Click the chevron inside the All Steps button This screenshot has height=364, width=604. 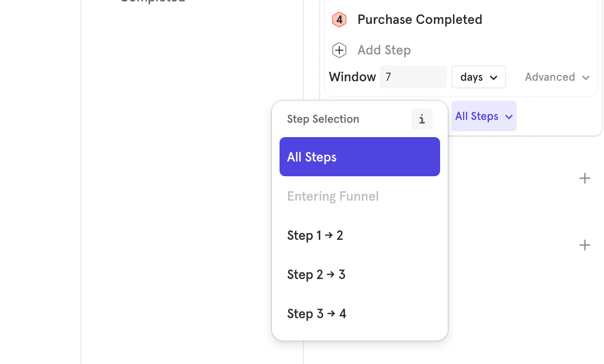coord(507,116)
